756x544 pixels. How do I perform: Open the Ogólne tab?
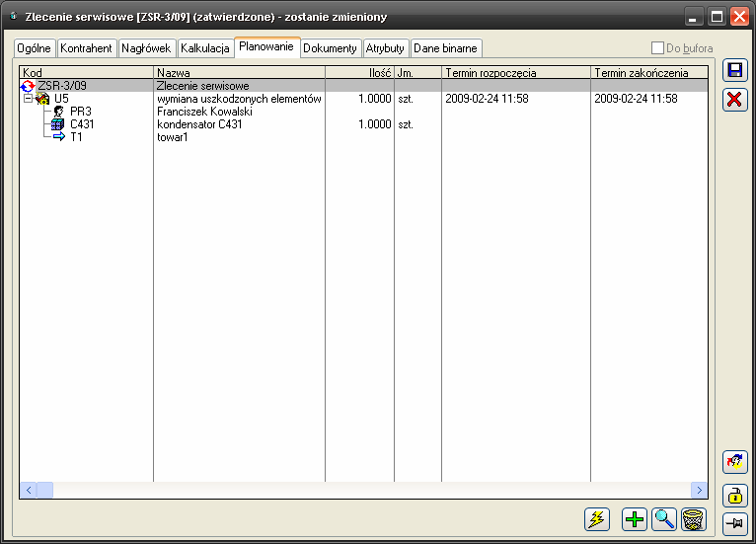tap(34, 48)
